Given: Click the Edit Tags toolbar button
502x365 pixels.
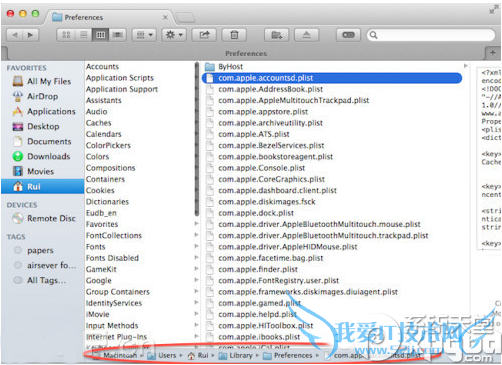Looking at the screenshot, I should pos(348,35).
